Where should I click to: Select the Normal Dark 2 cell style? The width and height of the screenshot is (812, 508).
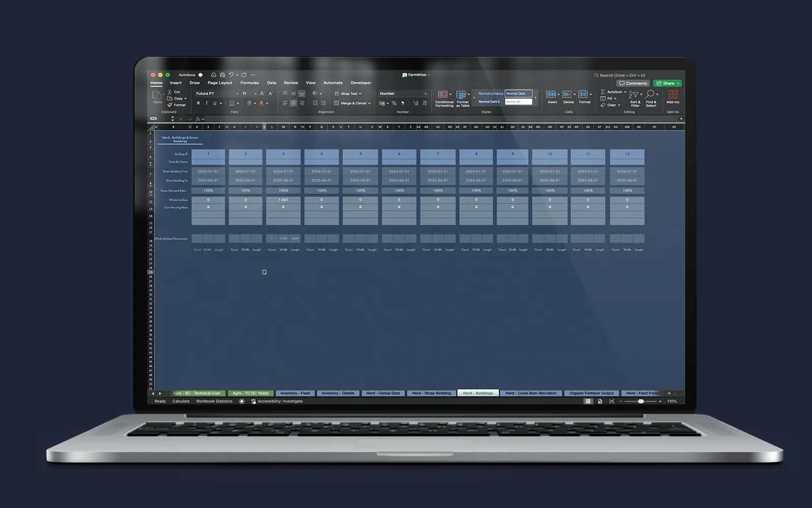489,102
